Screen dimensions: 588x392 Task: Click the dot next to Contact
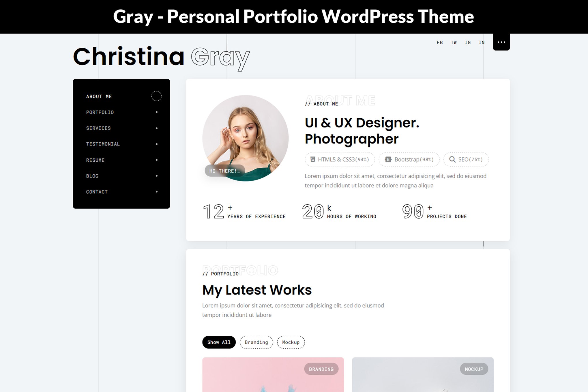click(x=157, y=192)
